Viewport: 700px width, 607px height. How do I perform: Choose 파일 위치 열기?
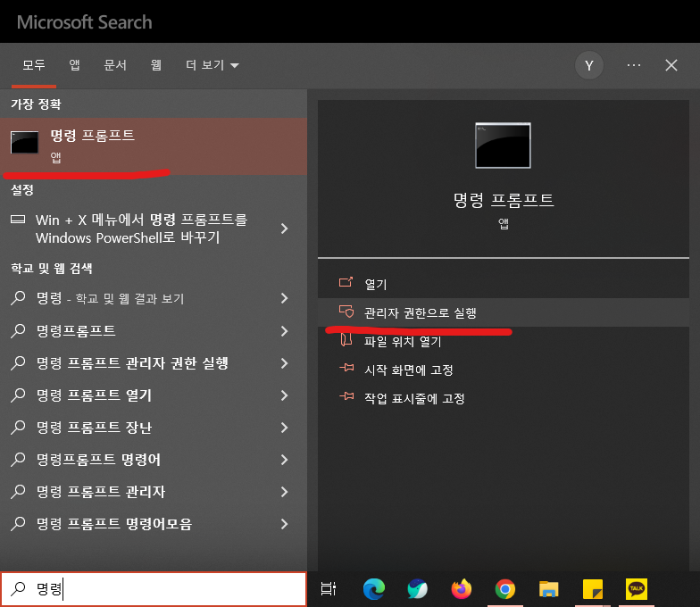[504, 341]
